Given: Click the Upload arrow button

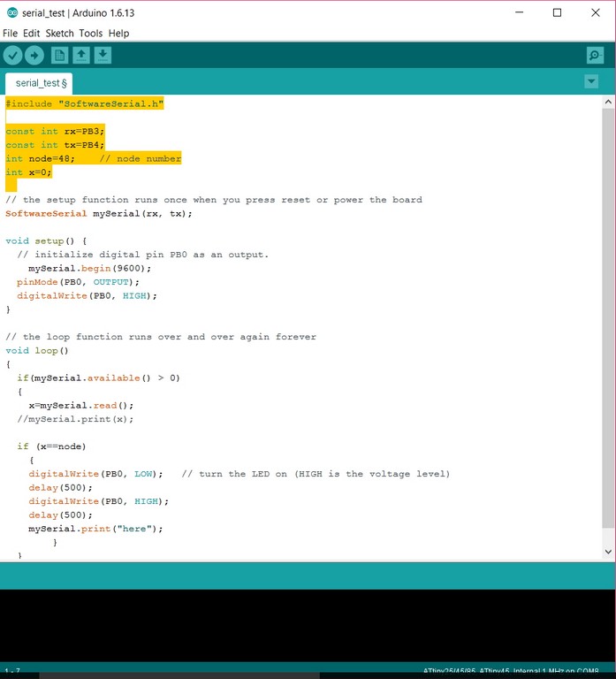Looking at the screenshot, I should pyautogui.click(x=34, y=56).
